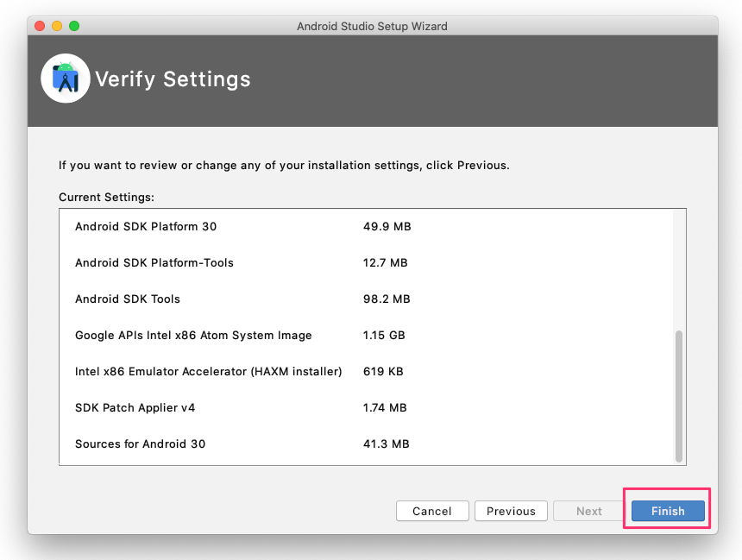The height and width of the screenshot is (560, 742).
Task: Click the 1.15 GB size value
Action: pyautogui.click(x=384, y=335)
